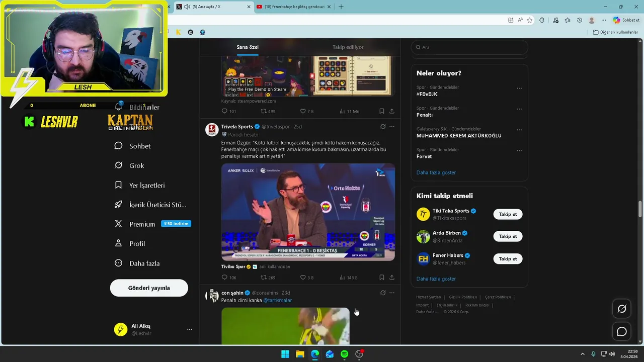The height and width of the screenshot is (362, 644).
Task: Open the Gizlilik Politikası footer link
Action: pyautogui.click(x=463, y=297)
